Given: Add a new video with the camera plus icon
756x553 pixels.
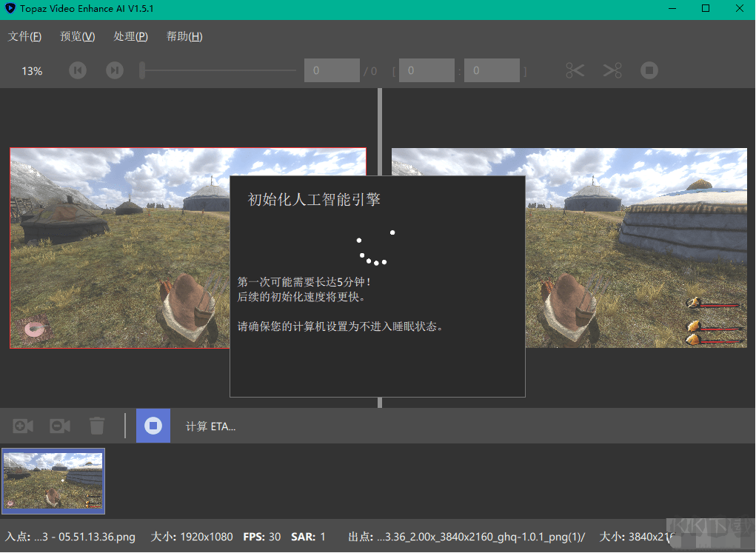Looking at the screenshot, I should click(22, 426).
